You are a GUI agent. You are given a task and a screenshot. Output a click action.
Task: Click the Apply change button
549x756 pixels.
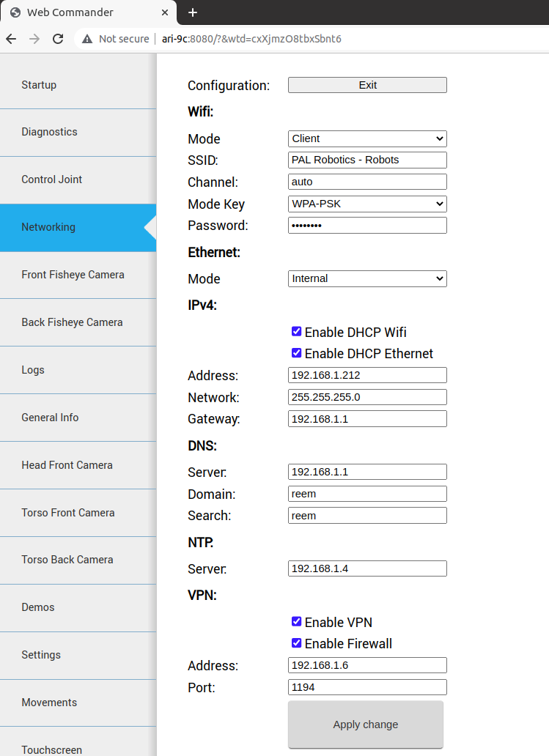point(366,724)
